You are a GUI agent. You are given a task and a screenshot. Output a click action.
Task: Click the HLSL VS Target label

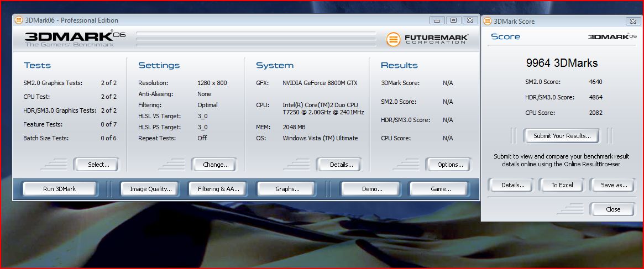tap(159, 116)
